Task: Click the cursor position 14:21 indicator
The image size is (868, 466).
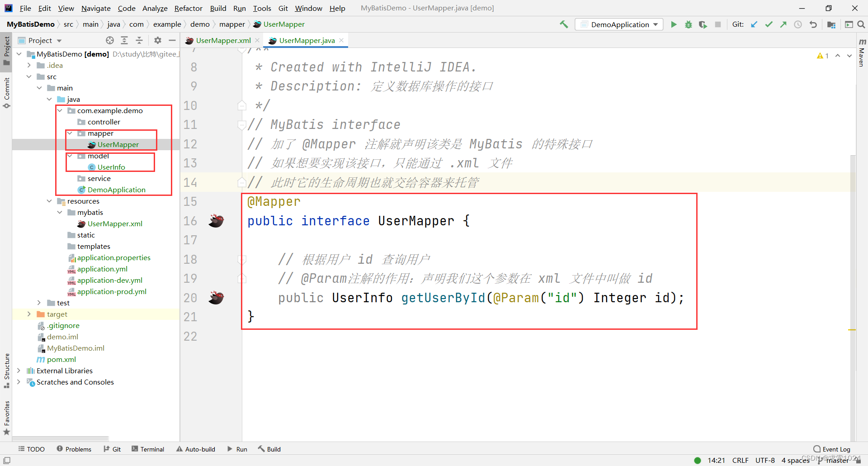Action: (716, 460)
